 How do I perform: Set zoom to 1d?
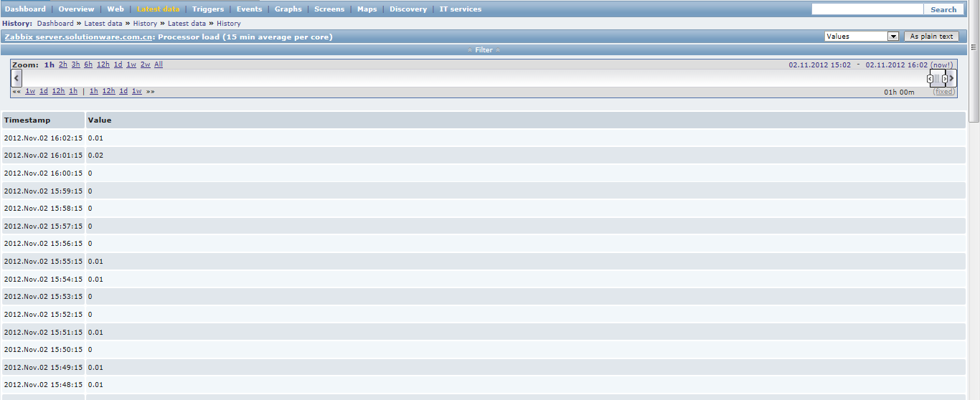(x=118, y=65)
